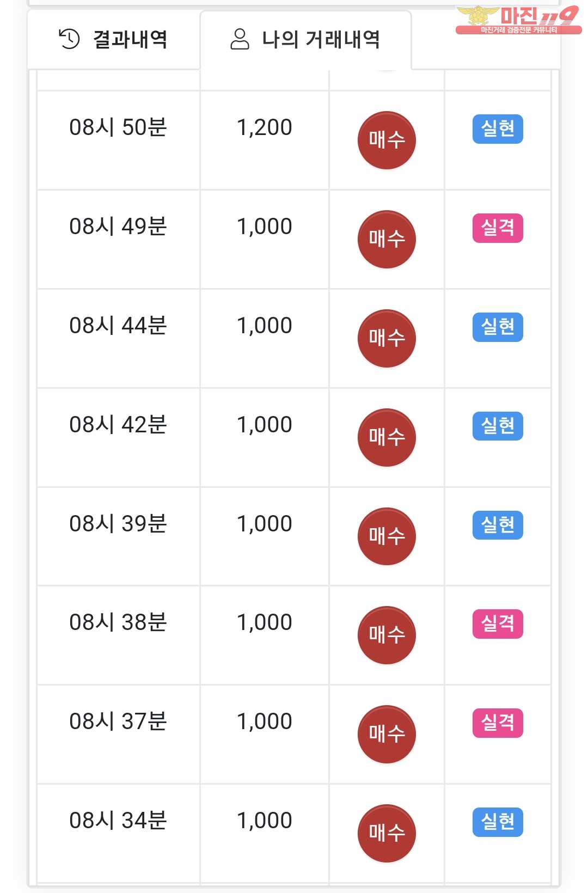The image size is (588, 893).
Task: Click 매수 circle for 08시 34분 row
Action: (x=387, y=833)
